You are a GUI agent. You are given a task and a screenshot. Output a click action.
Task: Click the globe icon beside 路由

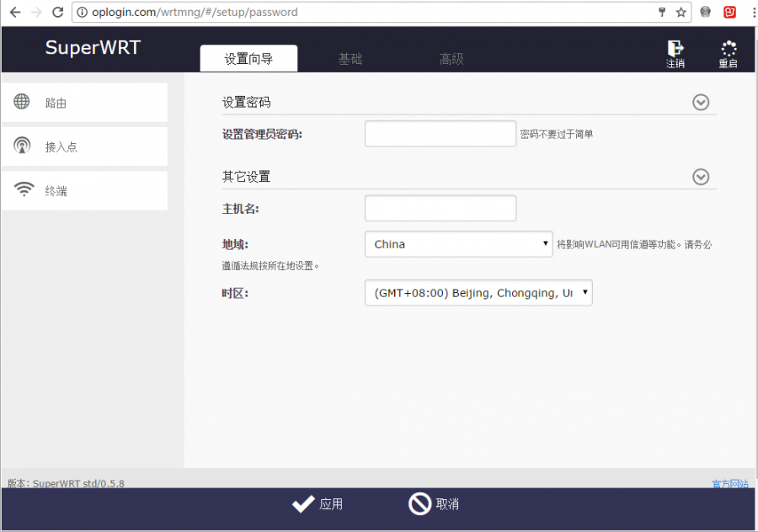pyautogui.click(x=21, y=102)
